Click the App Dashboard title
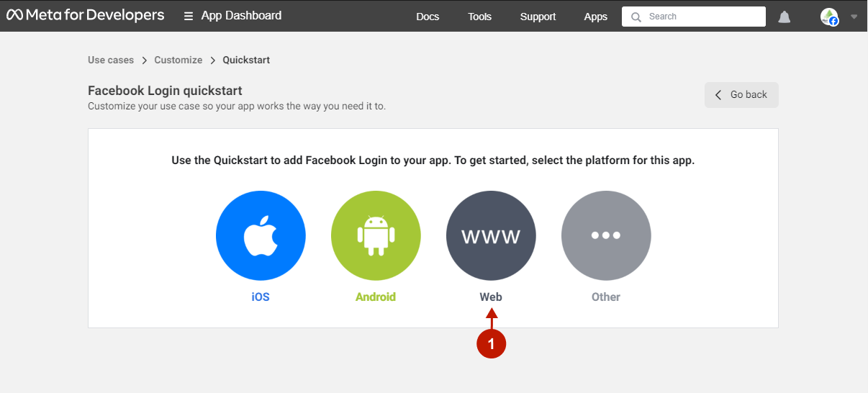Screen dimensions: 868x393 pos(242,15)
